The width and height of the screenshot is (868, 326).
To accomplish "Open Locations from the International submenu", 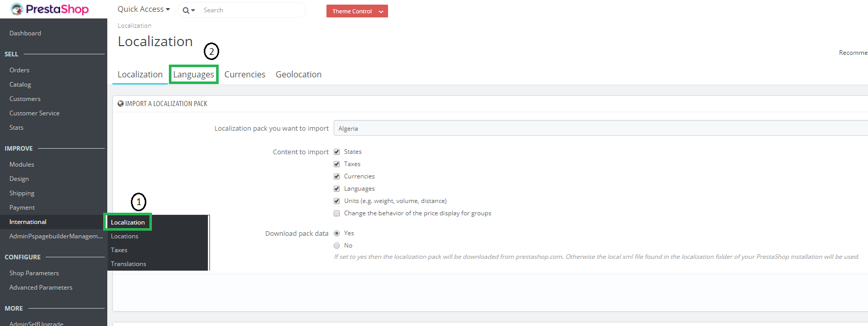I will pos(125,236).
